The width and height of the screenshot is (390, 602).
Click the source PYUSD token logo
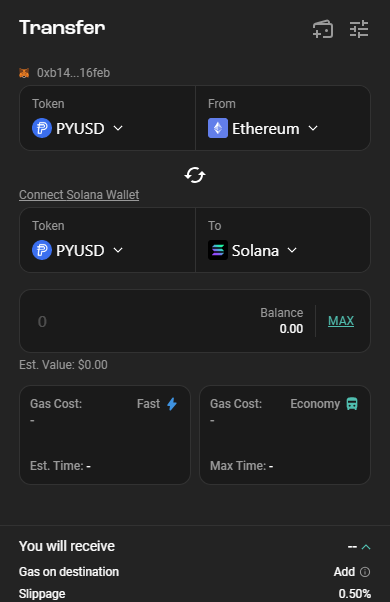coord(42,128)
